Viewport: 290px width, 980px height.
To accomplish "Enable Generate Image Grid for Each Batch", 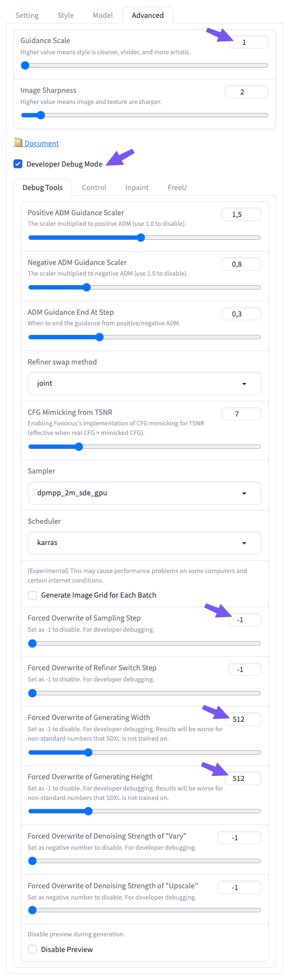I will 32,595.
